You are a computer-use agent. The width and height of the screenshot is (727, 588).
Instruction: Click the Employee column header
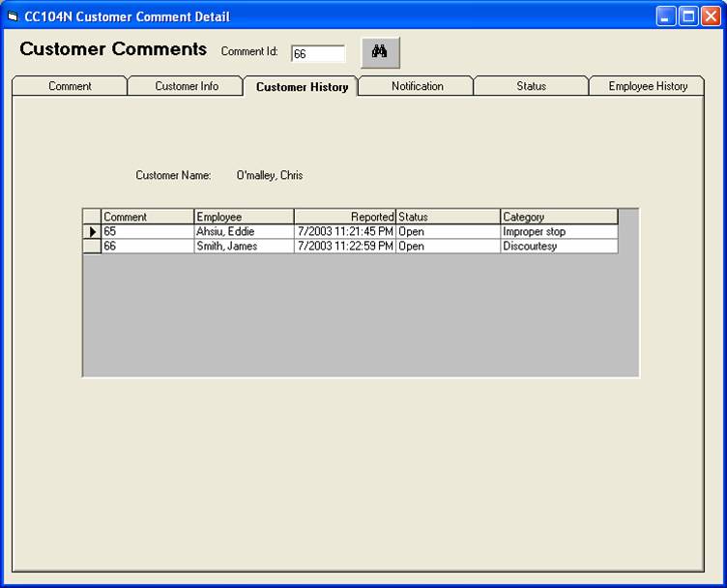click(245, 217)
